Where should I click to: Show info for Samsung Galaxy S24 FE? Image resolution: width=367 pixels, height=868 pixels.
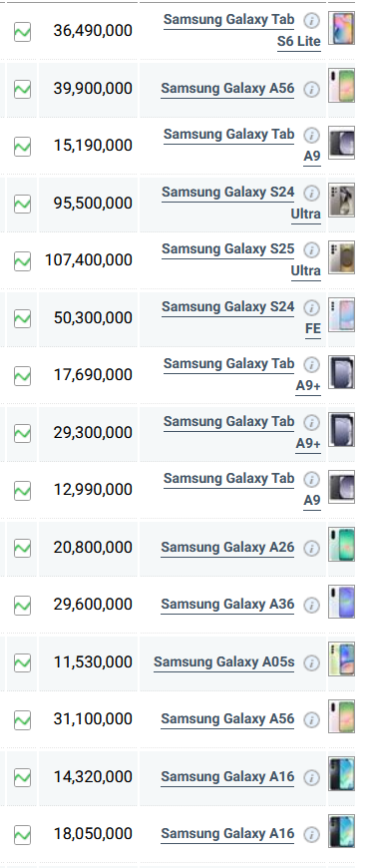click(311, 307)
